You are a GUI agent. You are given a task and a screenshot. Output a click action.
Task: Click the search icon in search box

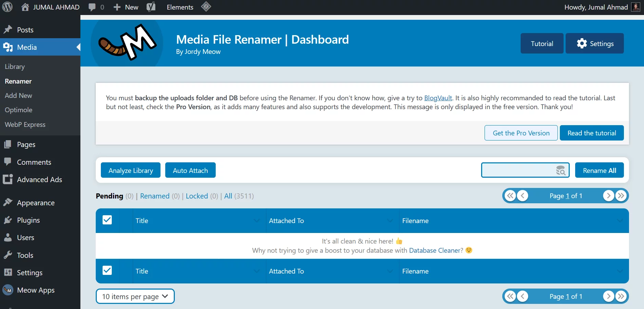(x=561, y=170)
